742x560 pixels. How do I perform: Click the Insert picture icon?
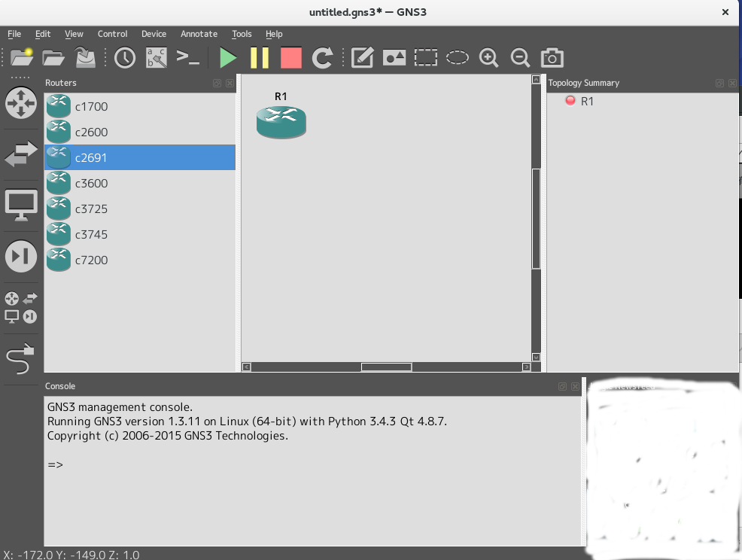point(394,58)
